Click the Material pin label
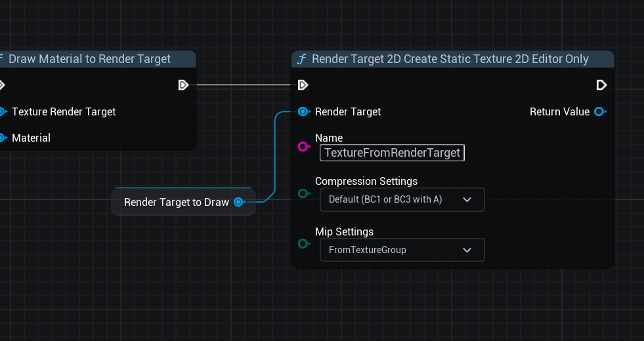The width and height of the screenshot is (644, 341). coord(32,138)
